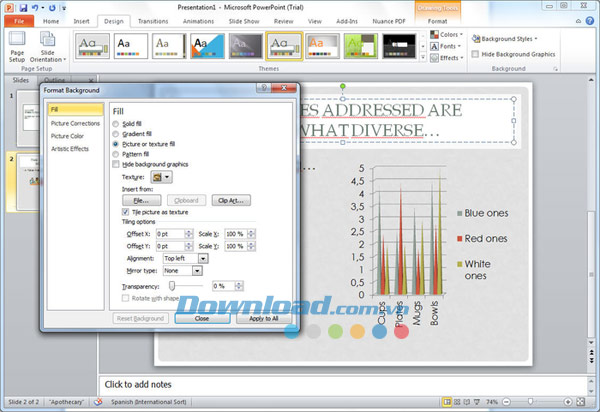Select slide 1 thumbnail in Slides pane

[x=29, y=117]
